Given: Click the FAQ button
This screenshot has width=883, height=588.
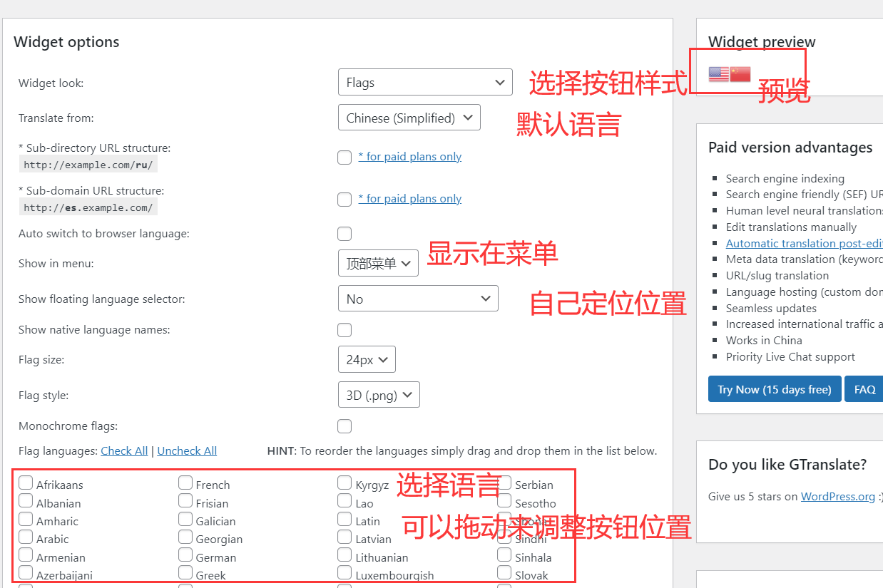Looking at the screenshot, I should [x=864, y=390].
